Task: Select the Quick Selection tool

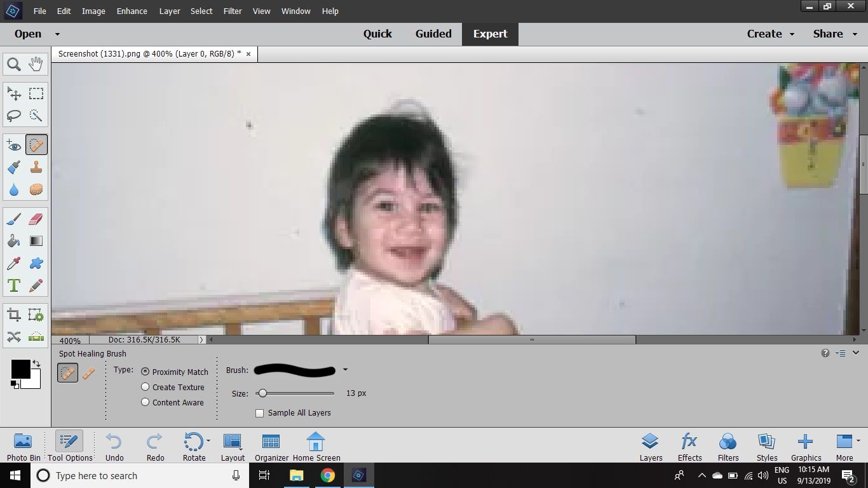Action: (x=36, y=116)
